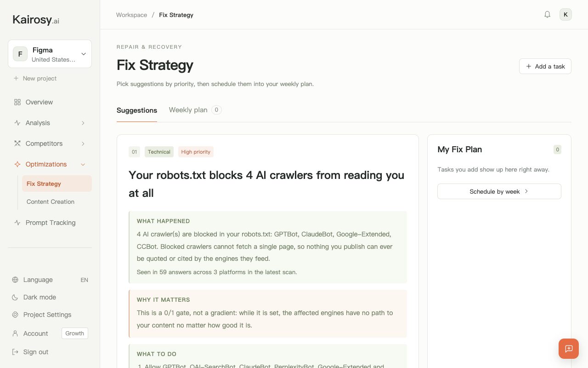
Task: Click the F project avatar tile
Action: click(x=20, y=54)
